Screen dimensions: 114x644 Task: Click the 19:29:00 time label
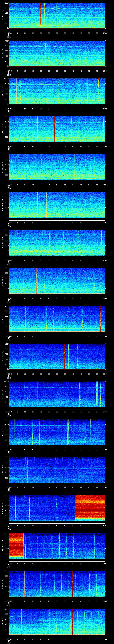pyautogui.click(x=9, y=525)
